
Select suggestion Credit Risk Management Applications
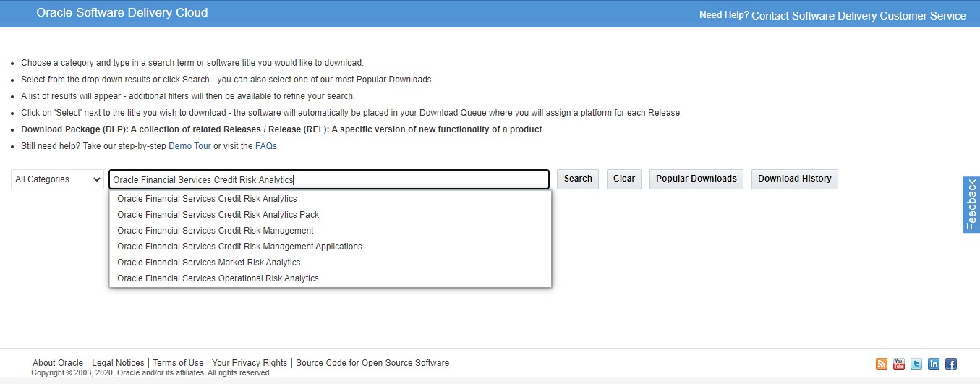pos(331,247)
